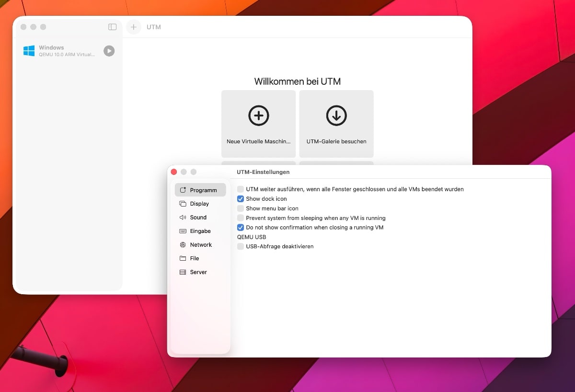
Task: Enable Prevent system from sleeping checkbox
Action: click(241, 218)
